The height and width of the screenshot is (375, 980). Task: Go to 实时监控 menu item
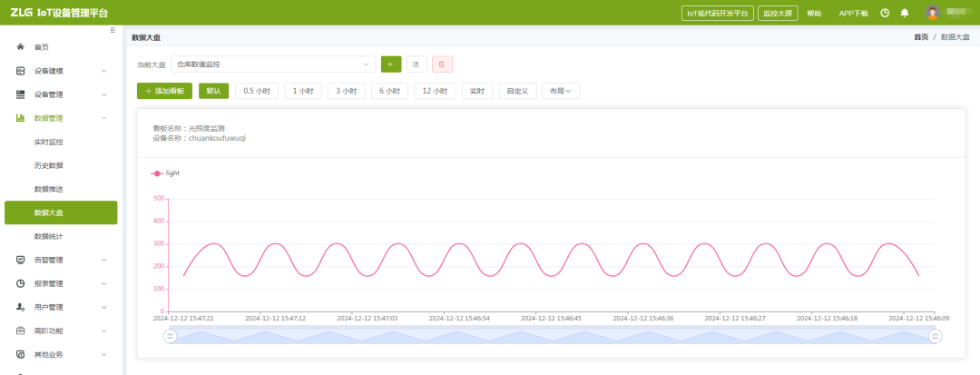pos(48,142)
